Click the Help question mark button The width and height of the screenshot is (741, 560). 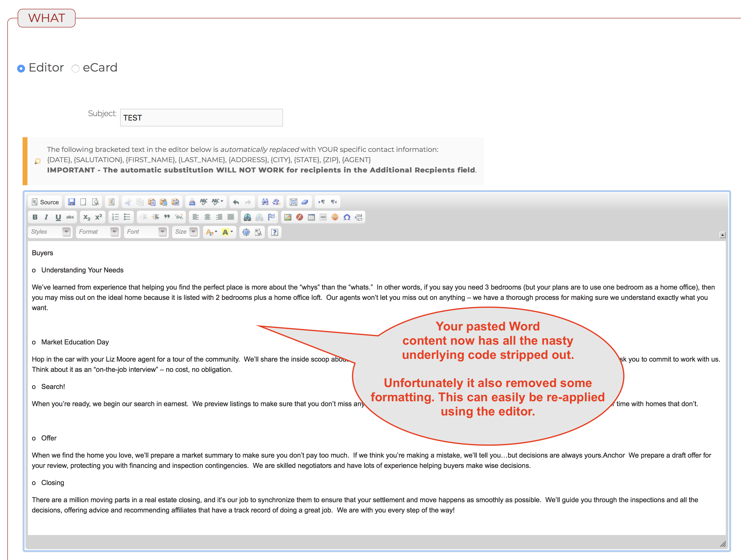click(x=275, y=232)
